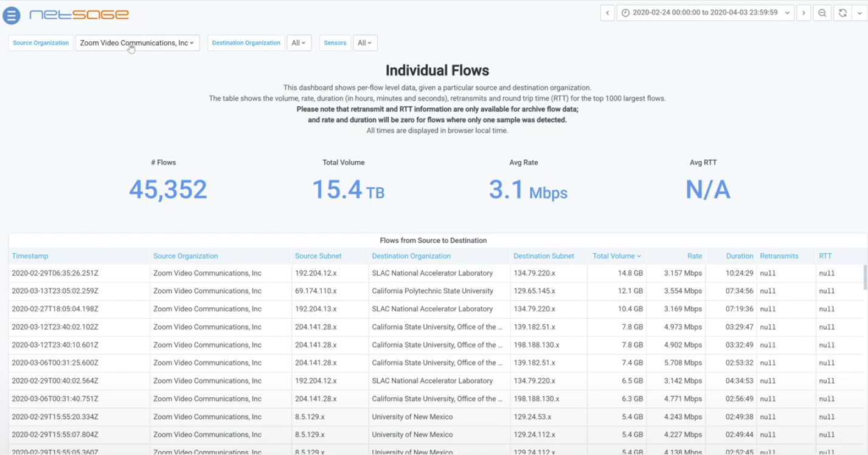Click the 6.3 GB volume cell
The image size is (868, 455).
(x=632, y=398)
